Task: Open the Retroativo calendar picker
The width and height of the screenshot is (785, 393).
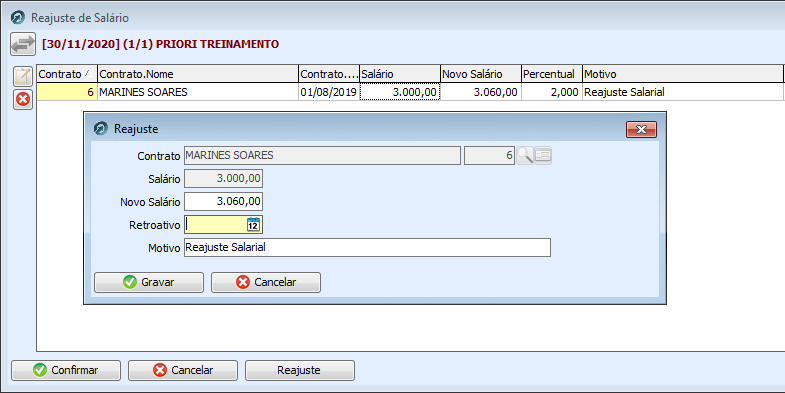Action: [253, 225]
